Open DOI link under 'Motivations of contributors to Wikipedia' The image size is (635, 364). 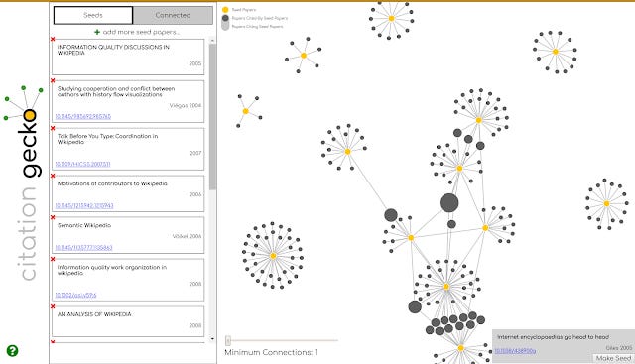84,205
